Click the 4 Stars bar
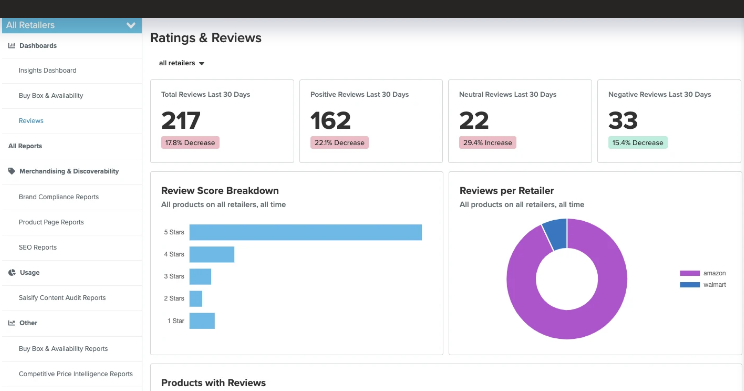 212,254
